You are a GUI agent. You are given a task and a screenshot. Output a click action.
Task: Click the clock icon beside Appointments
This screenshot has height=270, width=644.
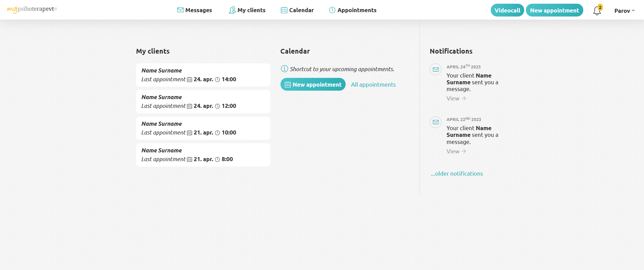pyautogui.click(x=332, y=10)
